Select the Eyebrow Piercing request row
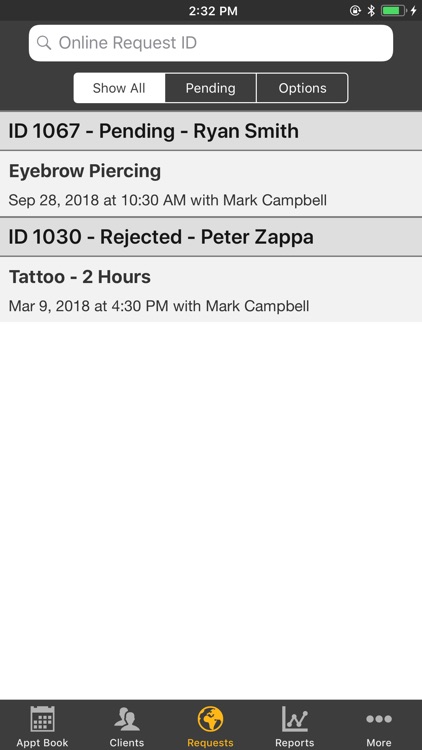 point(211,184)
